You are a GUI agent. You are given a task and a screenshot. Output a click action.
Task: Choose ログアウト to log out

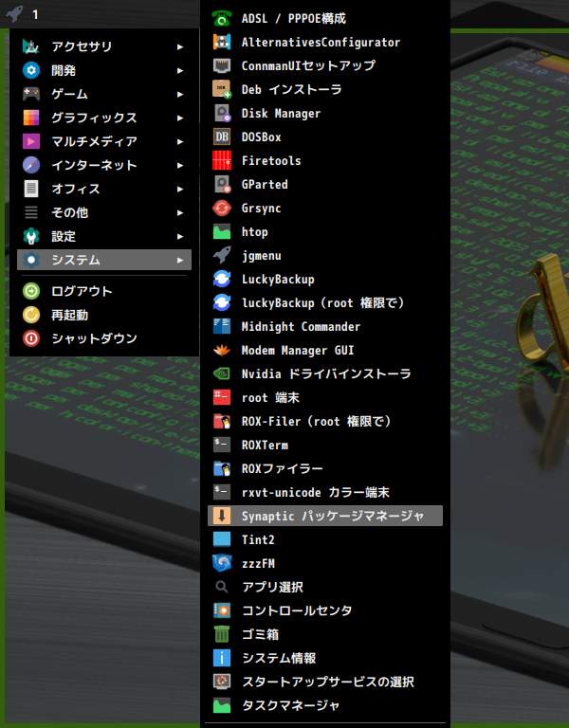tap(104, 291)
